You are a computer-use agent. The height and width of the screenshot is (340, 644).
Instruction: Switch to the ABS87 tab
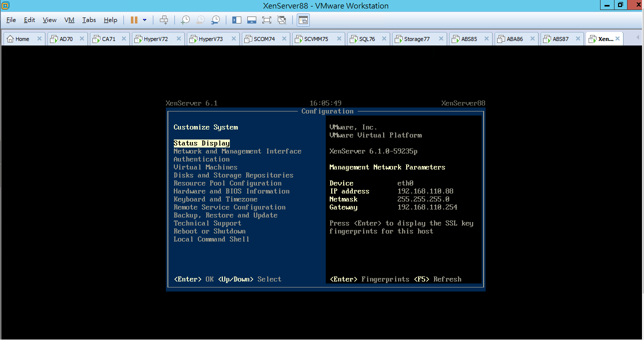pos(562,39)
